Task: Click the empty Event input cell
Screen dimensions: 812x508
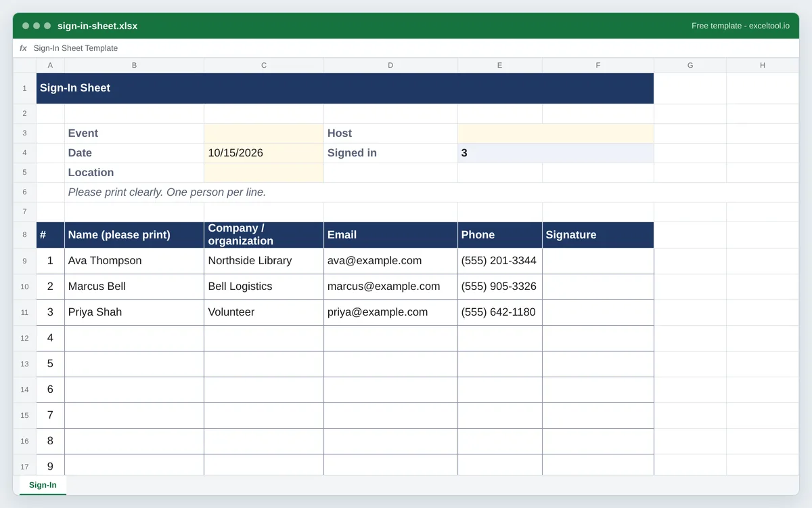Action: pos(264,133)
